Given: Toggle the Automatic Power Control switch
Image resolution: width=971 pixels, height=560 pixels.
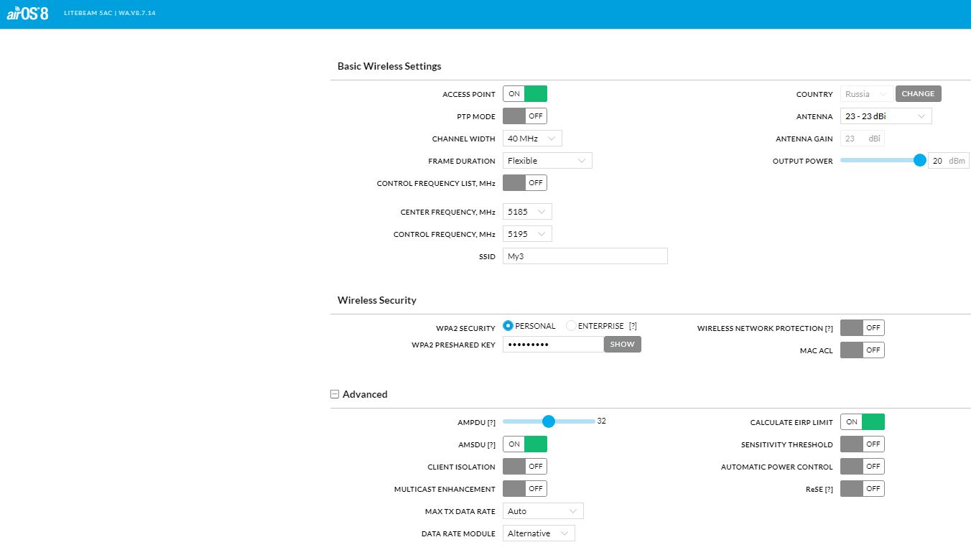Looking at the screenshot, I should pos(863,467).
